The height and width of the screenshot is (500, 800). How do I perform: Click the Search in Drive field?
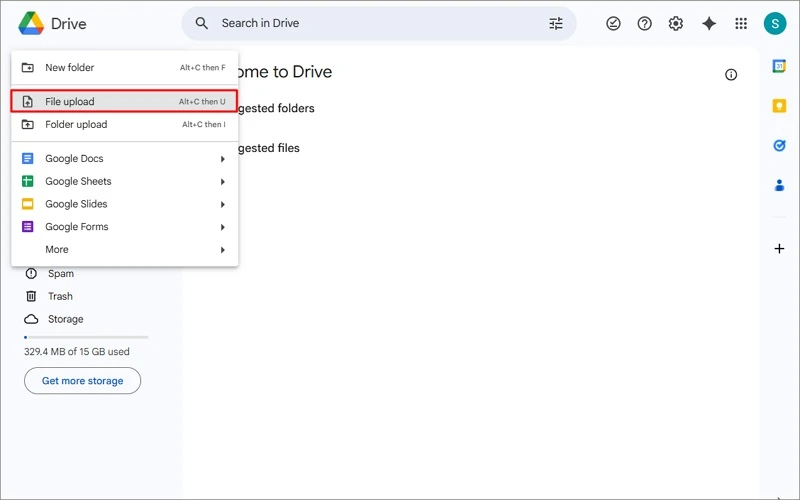pyautogui.click(x=379, y=23)
